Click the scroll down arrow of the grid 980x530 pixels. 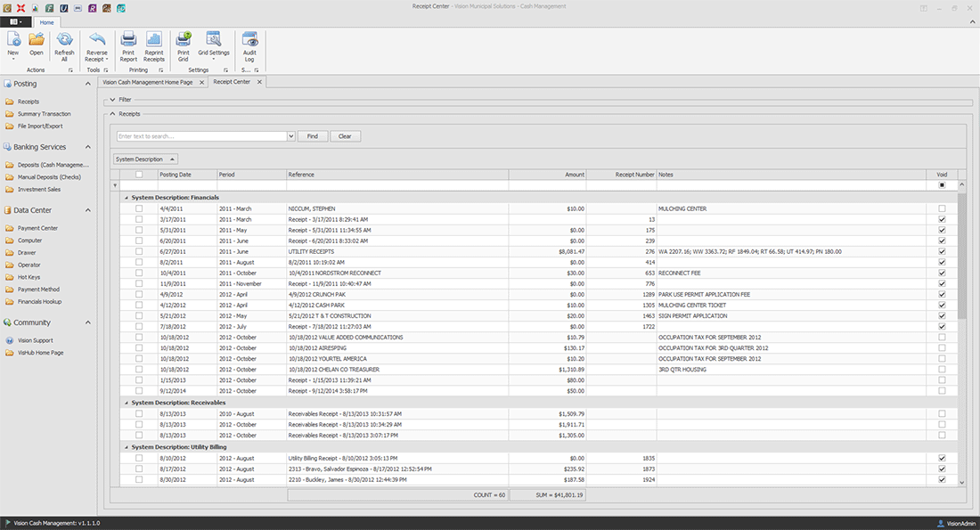click(x=961, y=483)
